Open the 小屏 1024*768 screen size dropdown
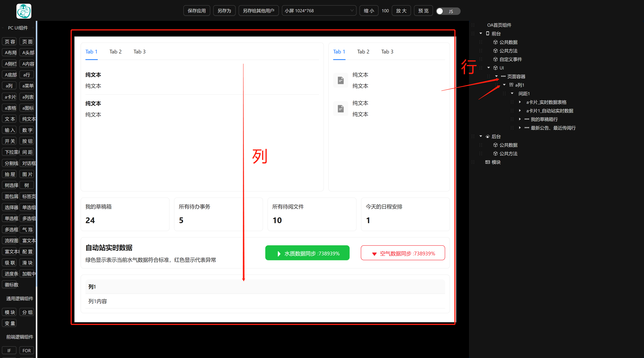Viewport: 644px width, 358px height. tap(319, 11)
